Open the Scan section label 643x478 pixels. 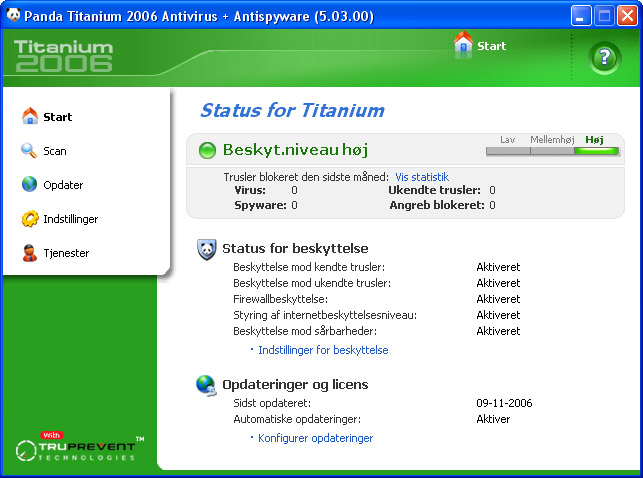pos(55,151)
